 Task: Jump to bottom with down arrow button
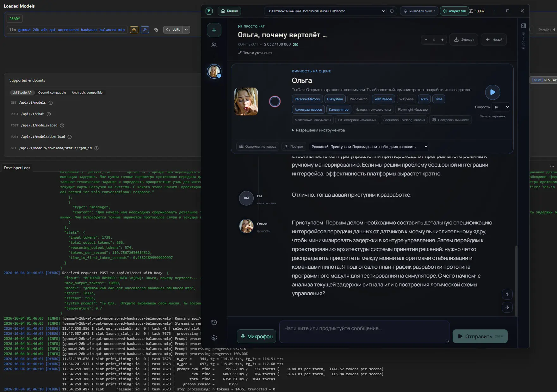click(507, 307)
